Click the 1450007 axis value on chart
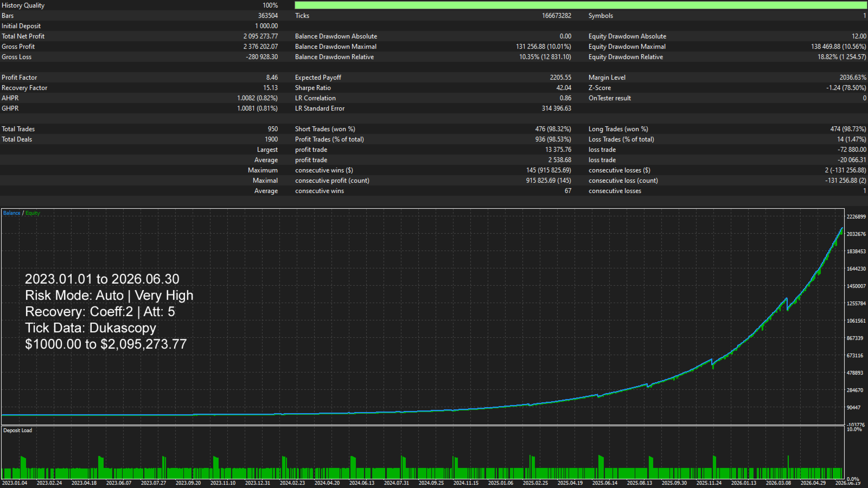 (856, 286)
